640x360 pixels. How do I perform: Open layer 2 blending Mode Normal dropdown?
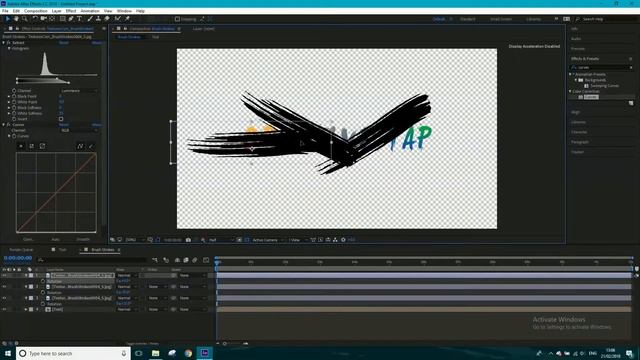127,287
